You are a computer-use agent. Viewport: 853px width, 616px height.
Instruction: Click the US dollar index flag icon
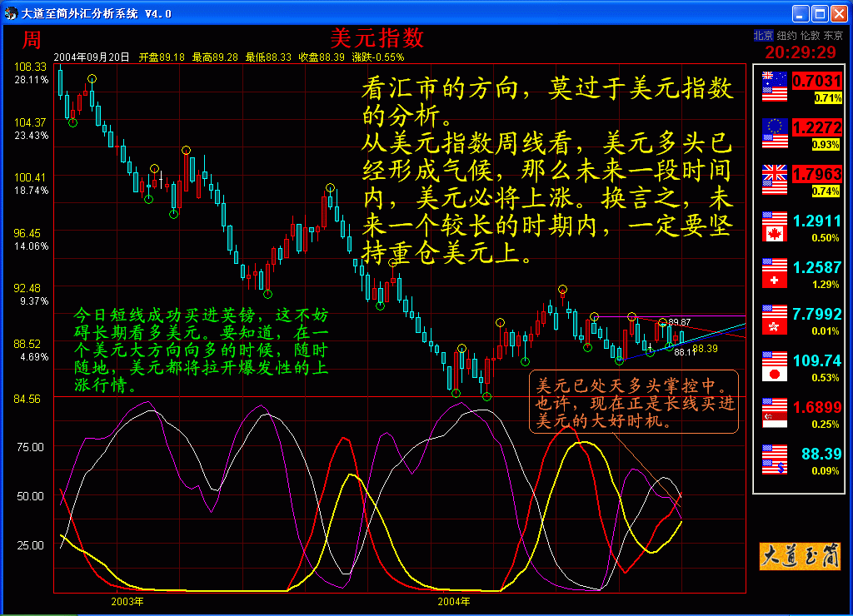[x=775, y=460]
